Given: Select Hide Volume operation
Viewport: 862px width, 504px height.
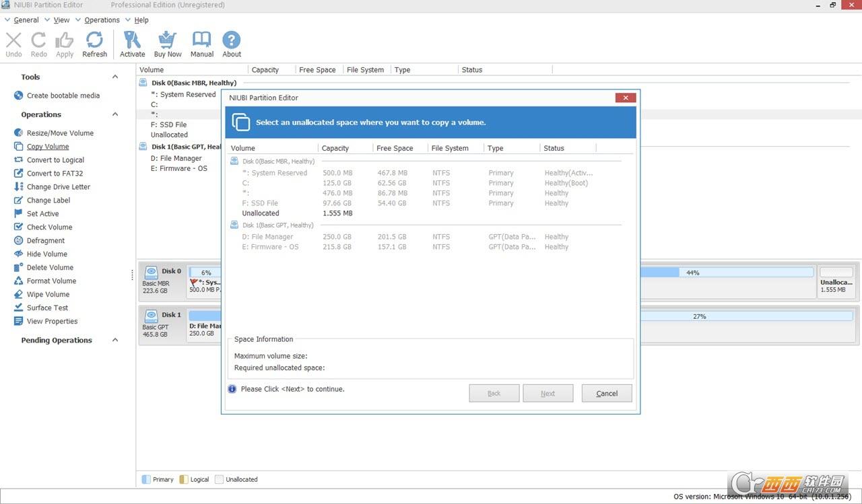Looking at the screenshot, I should point(47,254).
